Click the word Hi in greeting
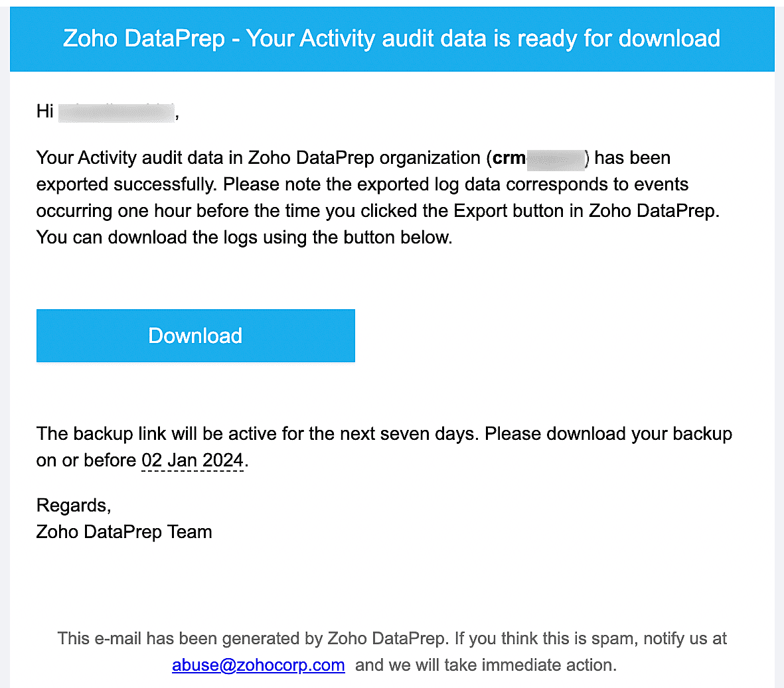 pyautogui.click(x=45, y=111)
